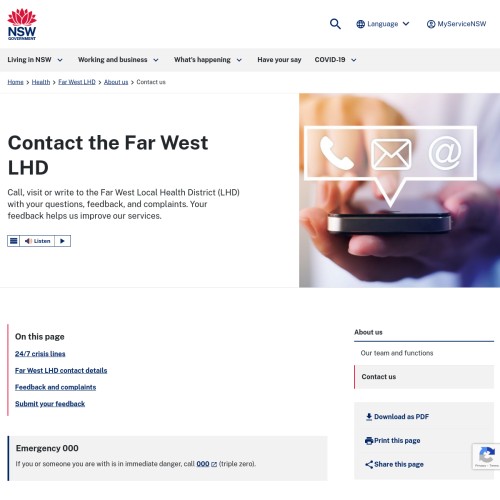Image resolution: width=500 pixels, height=500 pixels.
Task: Expand the Working and business menu
Action: [x=118, y=60]
